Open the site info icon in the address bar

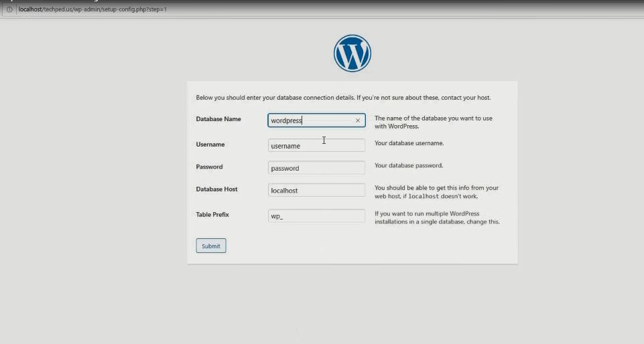[9, 10]
